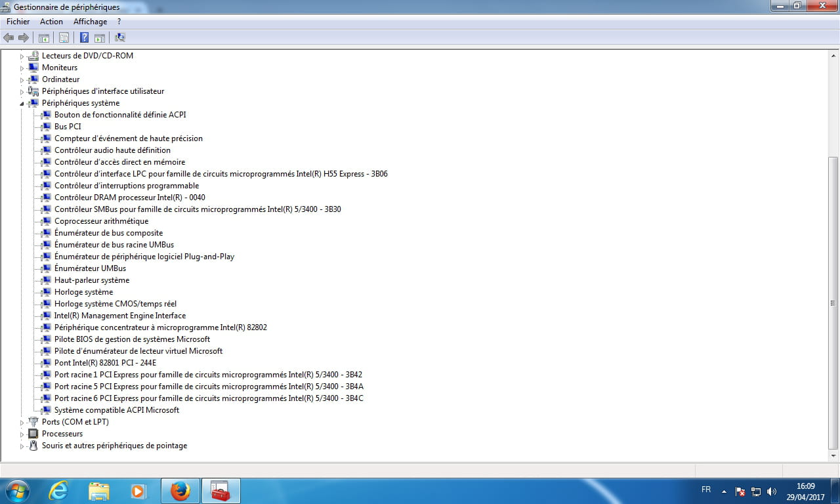Open Windows Explorer folder in taskbar
840x504 pixels.
(x=99, y=491)
